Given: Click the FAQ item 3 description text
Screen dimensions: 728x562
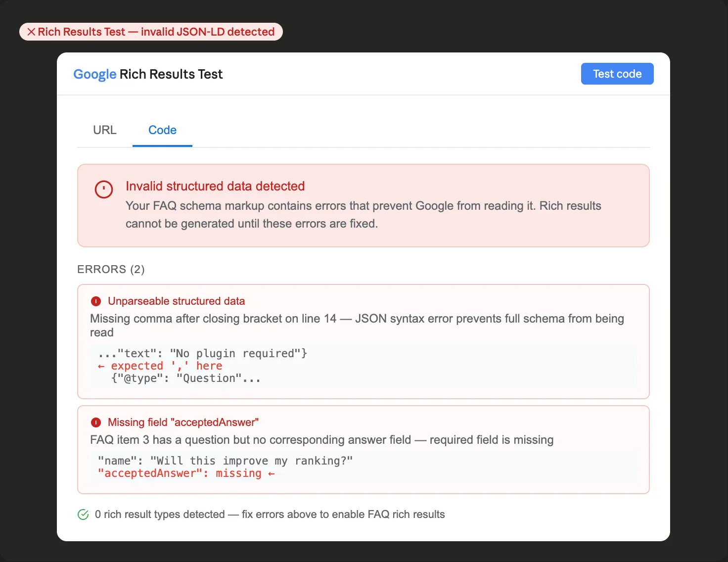Looking at the screenshot, I should 321,440.
